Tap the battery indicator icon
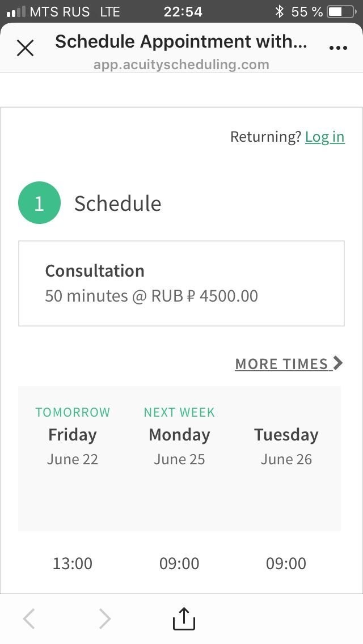This screenshot has width=363, height=644. [x=341, y=11]
